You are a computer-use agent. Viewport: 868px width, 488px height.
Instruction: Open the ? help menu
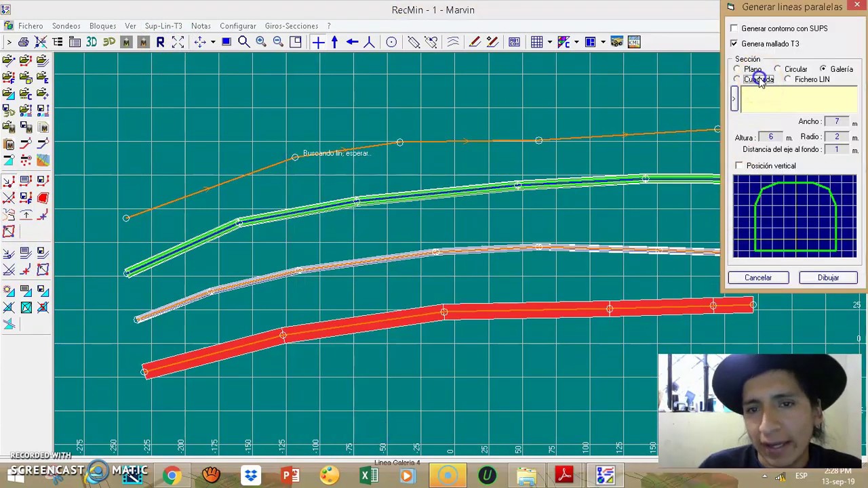click(x=329, y=26)
